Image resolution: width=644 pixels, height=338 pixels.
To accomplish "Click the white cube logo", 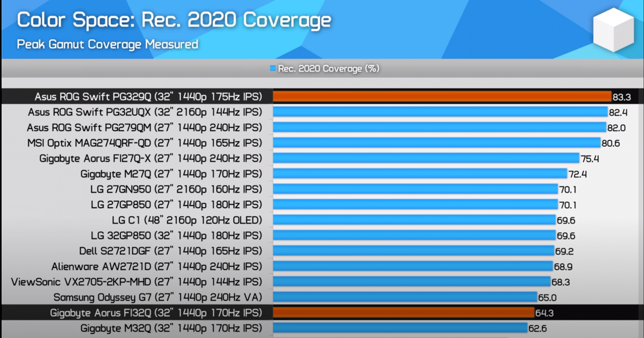I will pyautogui.click(x=613, y=30).
